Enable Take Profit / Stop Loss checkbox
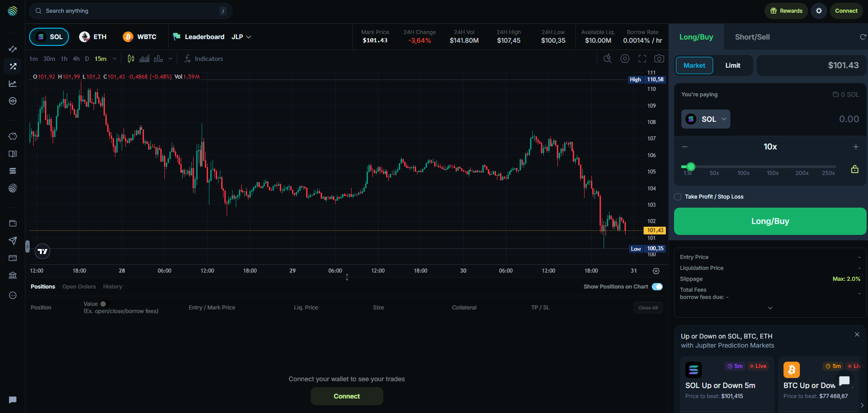Viewport: 868px width, 413px height. pyautogui.click(x=678, y=197)
